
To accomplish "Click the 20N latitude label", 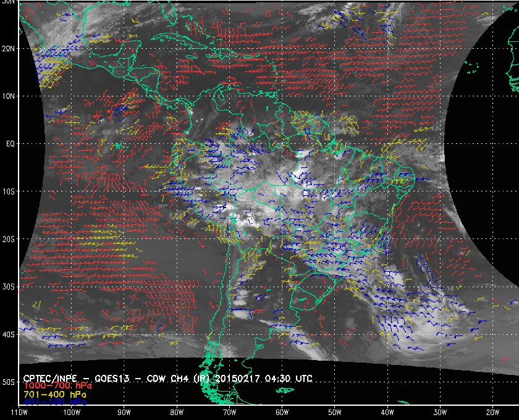I will coord(9,49).
